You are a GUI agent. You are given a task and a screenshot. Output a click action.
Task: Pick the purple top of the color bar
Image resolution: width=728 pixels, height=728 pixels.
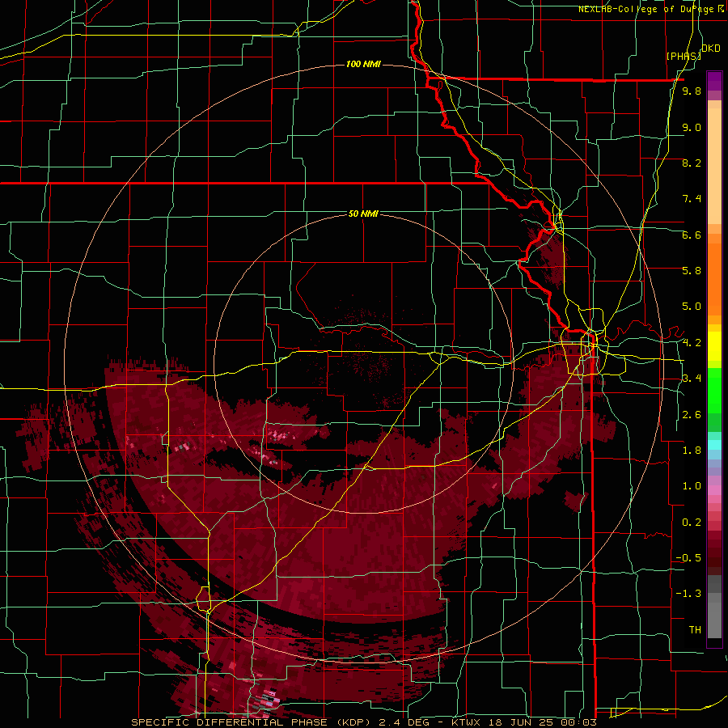pos(714,81)
